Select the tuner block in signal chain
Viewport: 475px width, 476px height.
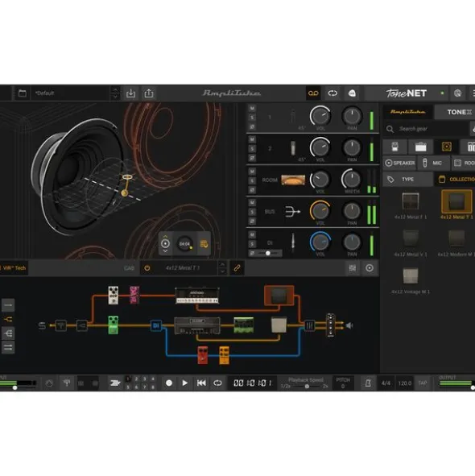pyautogui.click(x=61, y=325)
